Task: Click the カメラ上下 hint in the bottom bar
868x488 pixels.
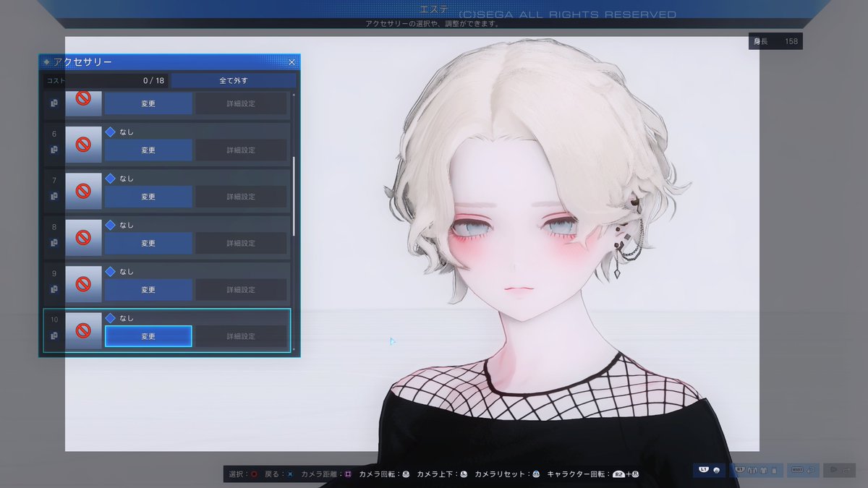Action: [442, 474]
